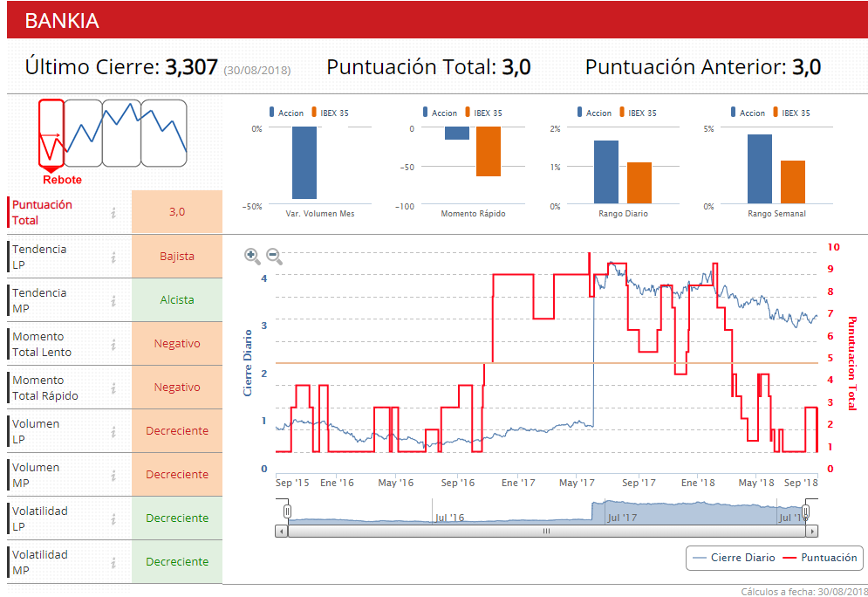Screen dimensions: 868x597
Task: Click the navigator scrollbar left arrow
Action: pyautogui.click(x=281, y=531)
